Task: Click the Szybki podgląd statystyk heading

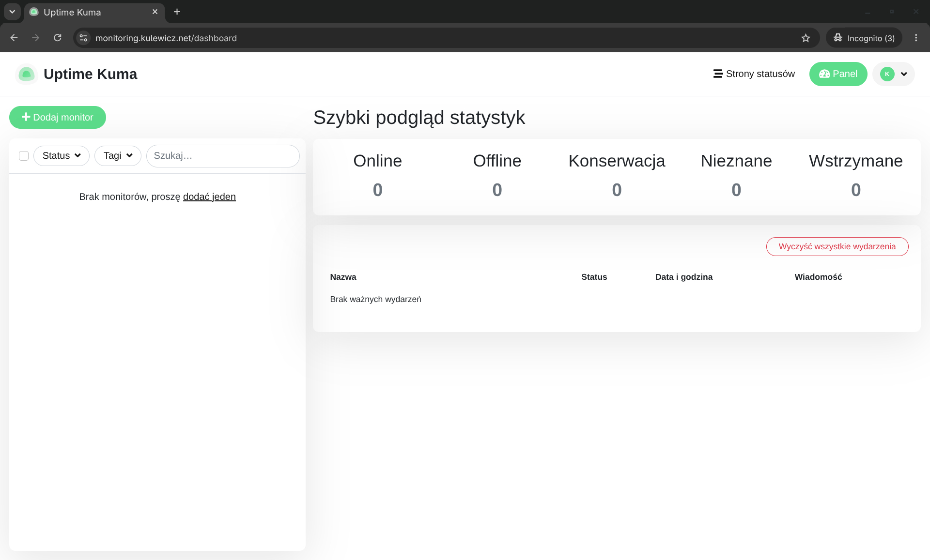Action: [419, 118]
